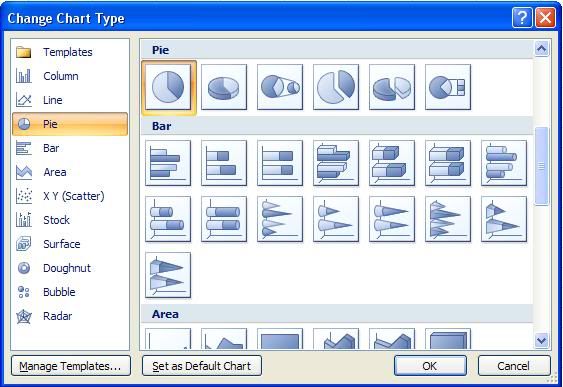The width and height of the screenshot is (563, 387).
Task: Choose 100% Stacked Area in 3-D
Action: [x=448, y=339]
